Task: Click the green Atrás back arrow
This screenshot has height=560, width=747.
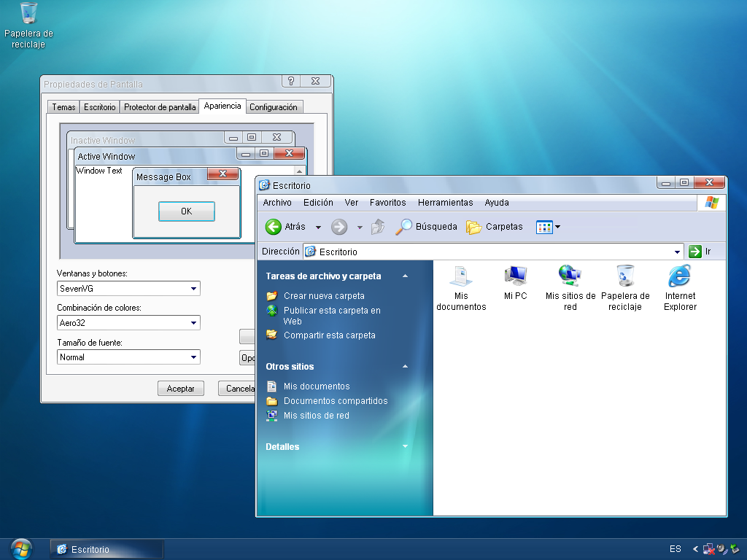Action: pos(274,227)
